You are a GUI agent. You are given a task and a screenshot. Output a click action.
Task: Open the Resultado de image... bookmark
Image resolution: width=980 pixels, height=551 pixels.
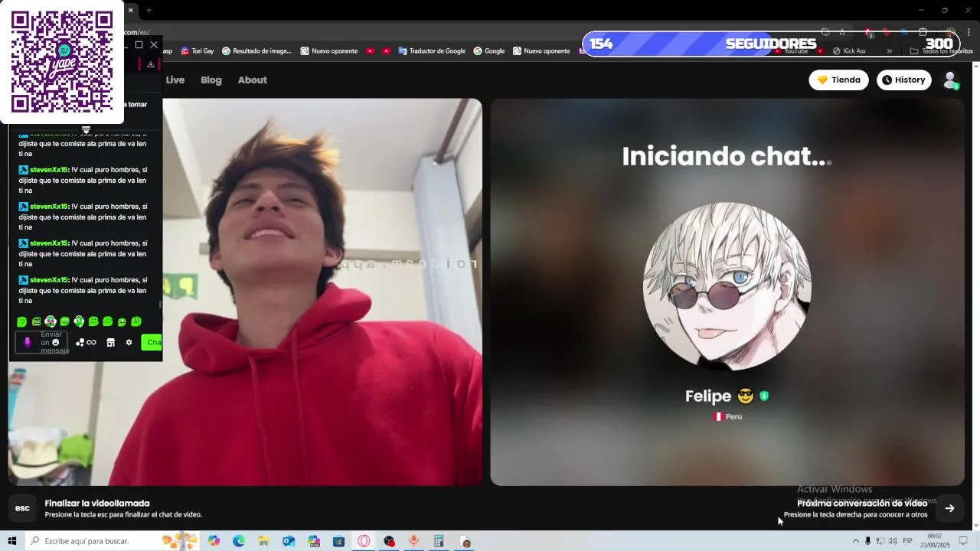[x=256, y=51]
